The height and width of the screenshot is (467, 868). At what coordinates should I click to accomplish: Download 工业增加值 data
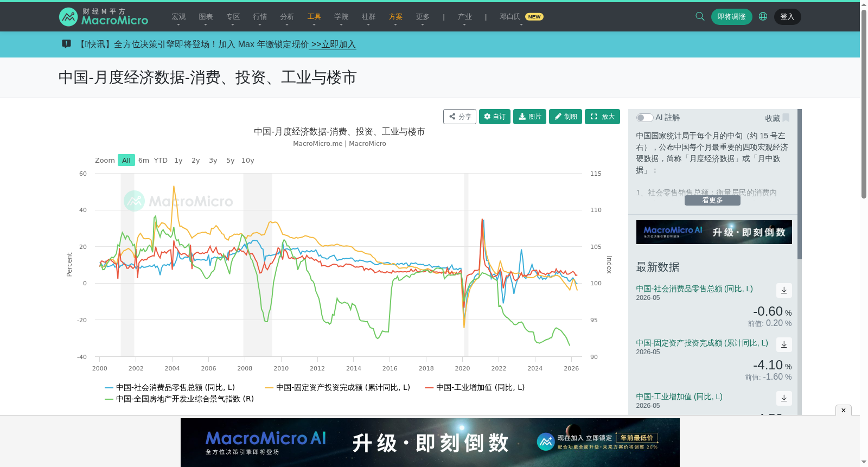point(784,398)
